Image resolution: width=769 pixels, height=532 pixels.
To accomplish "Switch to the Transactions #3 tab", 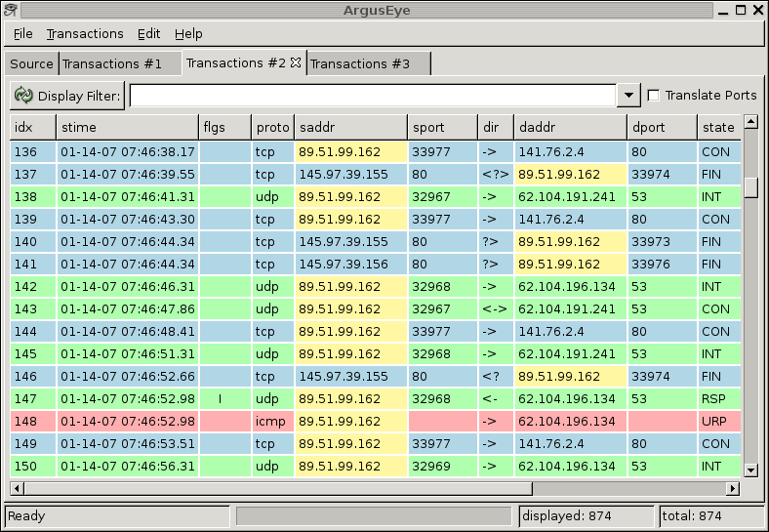I will coord(369,63).
